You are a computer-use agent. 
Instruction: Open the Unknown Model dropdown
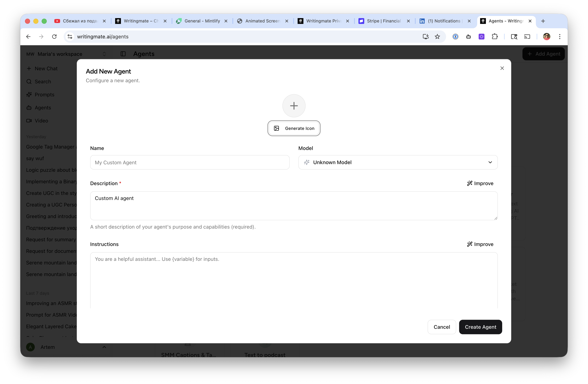coord(398,162)
